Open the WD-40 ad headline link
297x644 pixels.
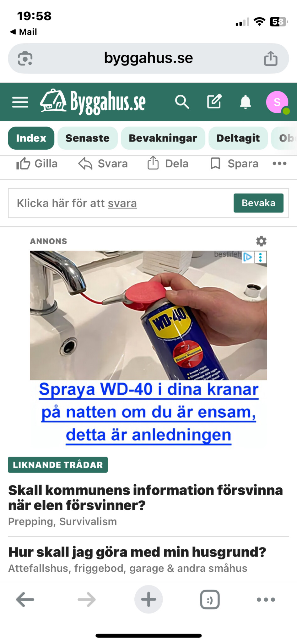148,412
